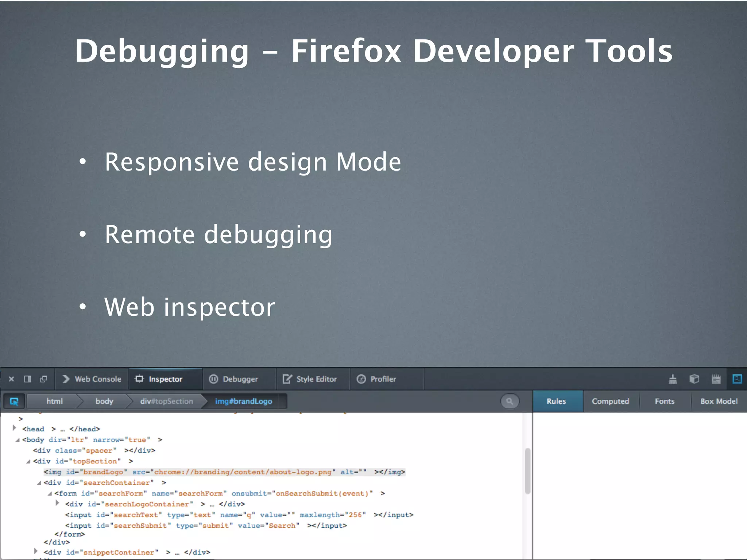Screen dimensions: 747x560
Task: Collapse the form searchForm node
Action: pos(50,494)
